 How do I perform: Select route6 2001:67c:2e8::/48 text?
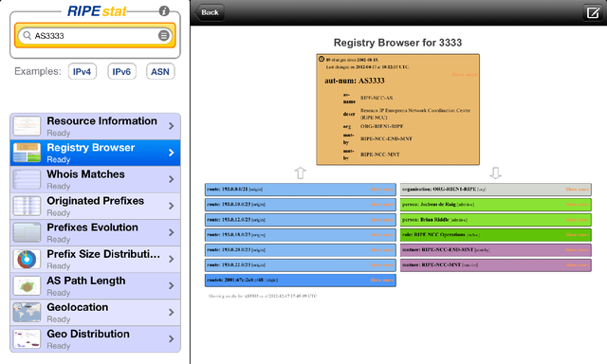click(x=235, y=280)
